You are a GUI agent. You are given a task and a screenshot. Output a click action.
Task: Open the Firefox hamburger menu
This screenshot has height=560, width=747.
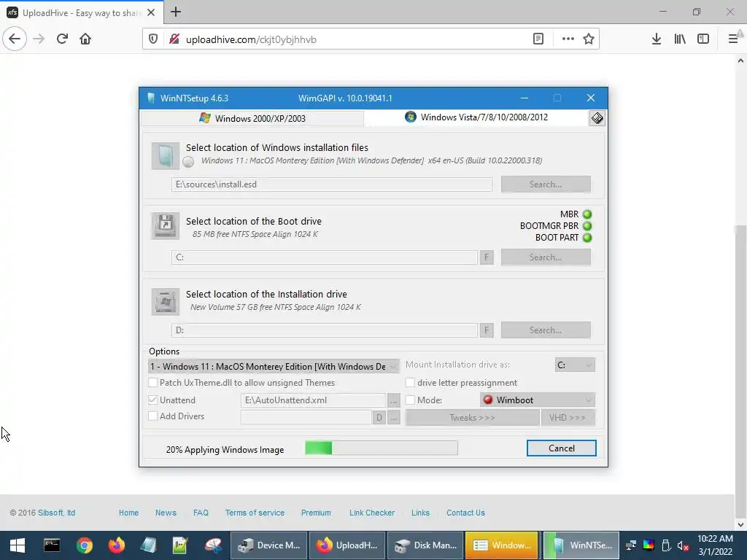(x=733, y=39)
